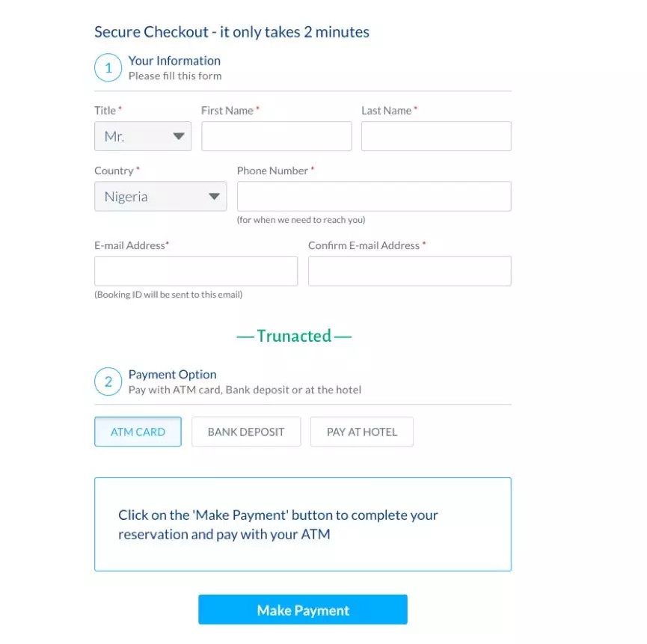Switch to the BANK DEPOSIT option

(246, 432)
